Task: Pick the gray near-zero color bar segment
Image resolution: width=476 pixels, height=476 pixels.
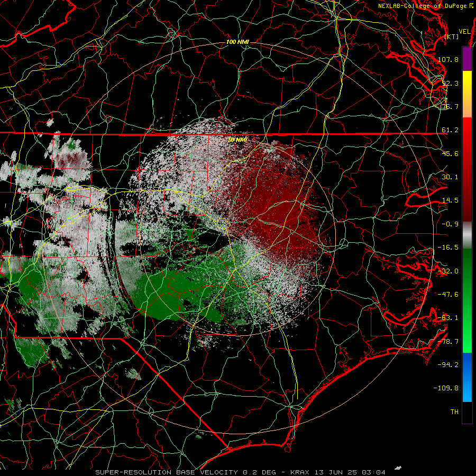Action: 467,235
